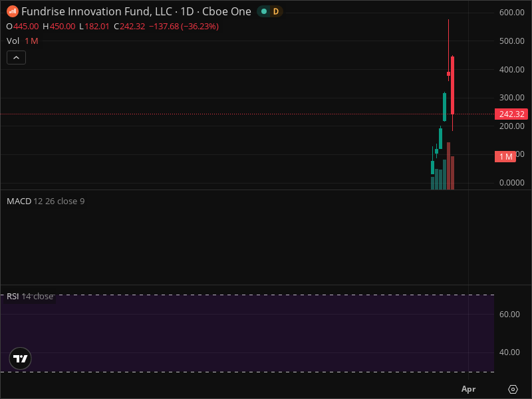Open the Fundrise Innovation Fund symbol title
Viewport: 532px width, 399px height.
[x=136, y=11]
